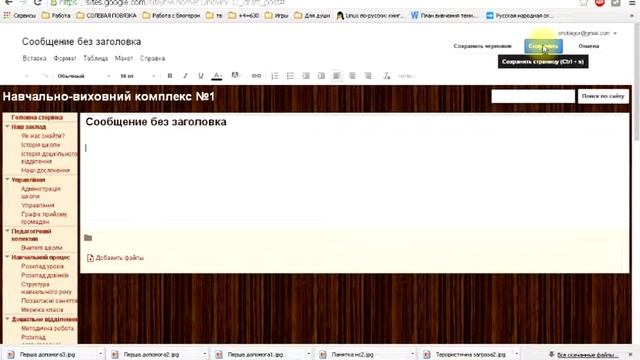Open the 'Розклад дзвінків' sidebar link
640x360 pixels.
45,276
